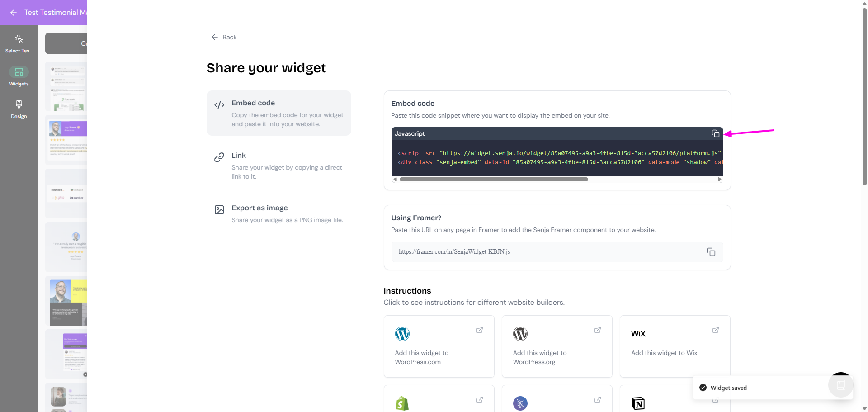Select the Link sharing option
Viewport: 868px width, 412px height.
(278, 166)
